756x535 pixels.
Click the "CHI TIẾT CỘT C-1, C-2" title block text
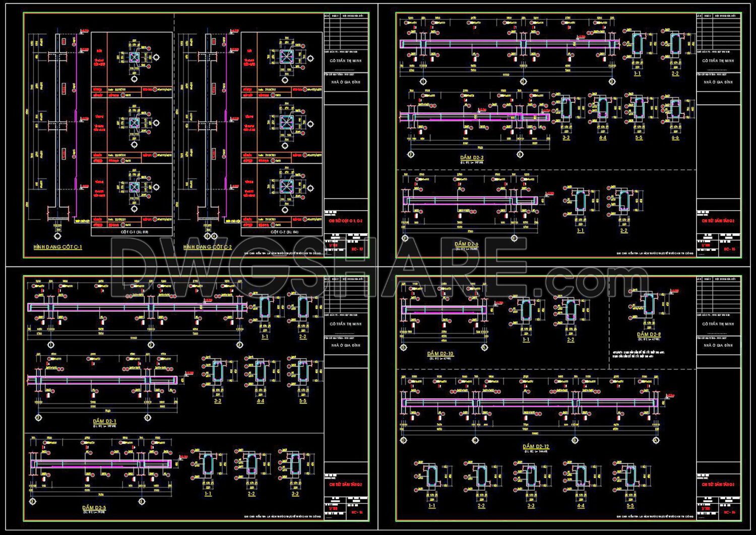[346, 221]
